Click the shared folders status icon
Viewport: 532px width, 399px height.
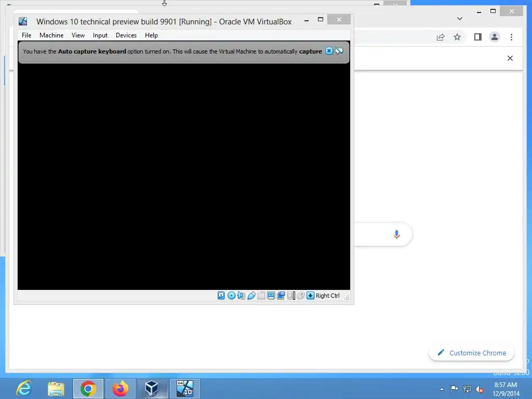coord(261,296)
